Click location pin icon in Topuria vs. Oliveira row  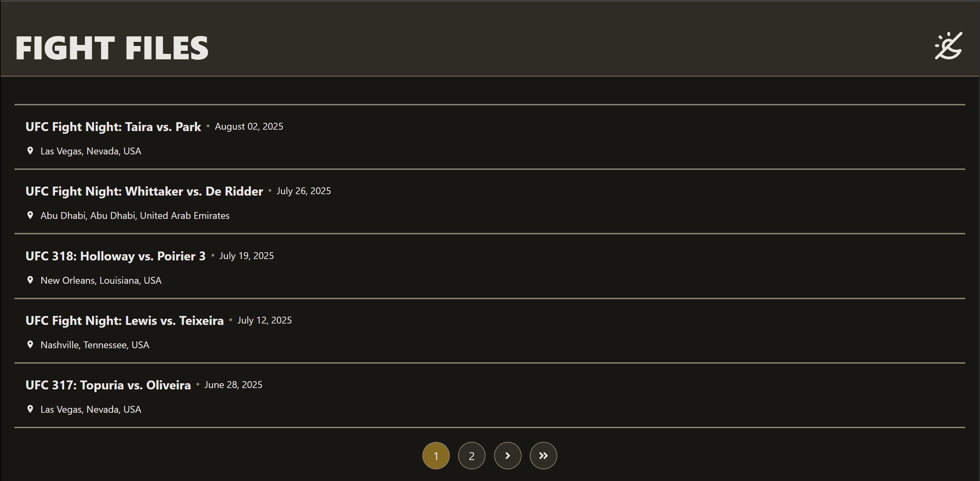(30, 409)
